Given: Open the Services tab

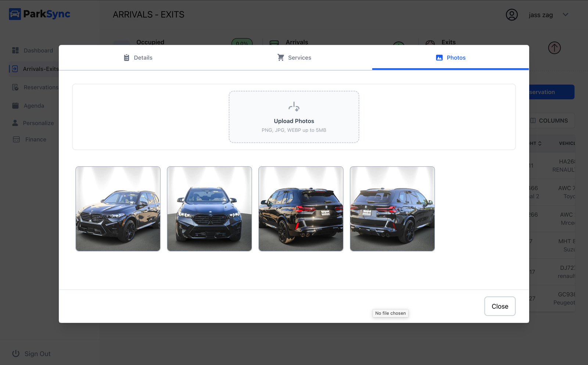Looking at the screenshot, I should [x=294, y=58].
